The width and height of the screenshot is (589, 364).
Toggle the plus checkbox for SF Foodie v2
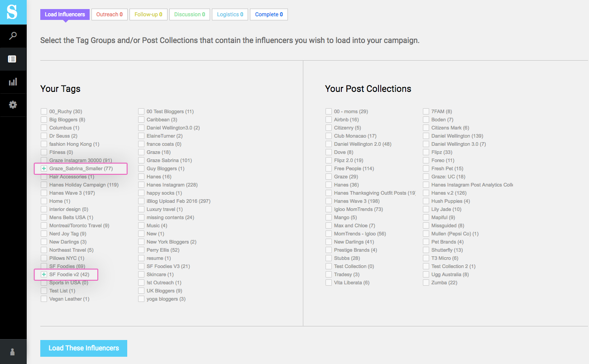44,274
